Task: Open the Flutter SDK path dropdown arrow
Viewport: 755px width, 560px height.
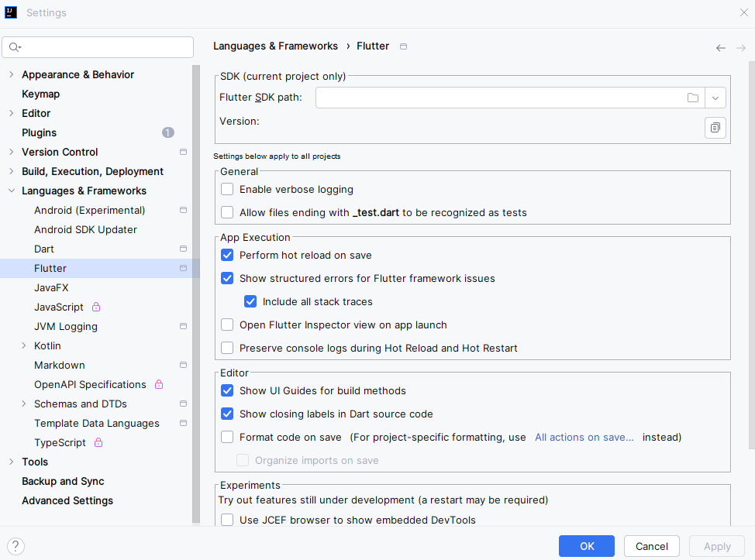Action: pos(715,98)
